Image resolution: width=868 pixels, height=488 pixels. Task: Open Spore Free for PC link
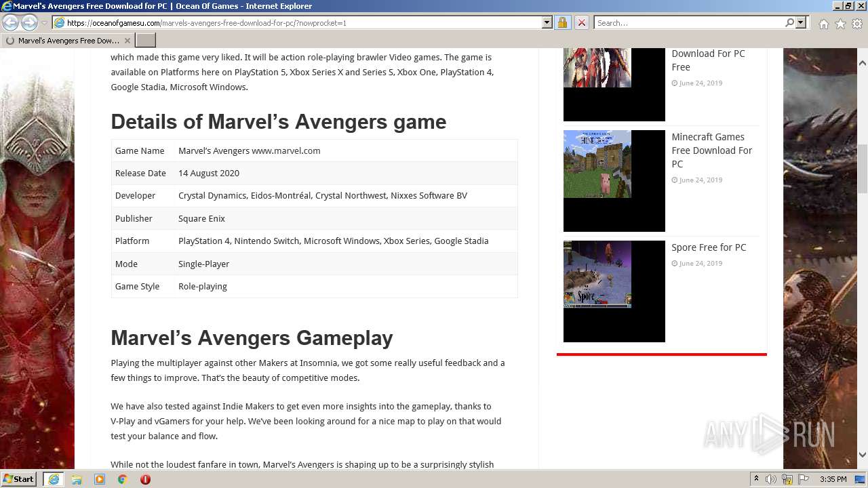click(x=709, y=247)
